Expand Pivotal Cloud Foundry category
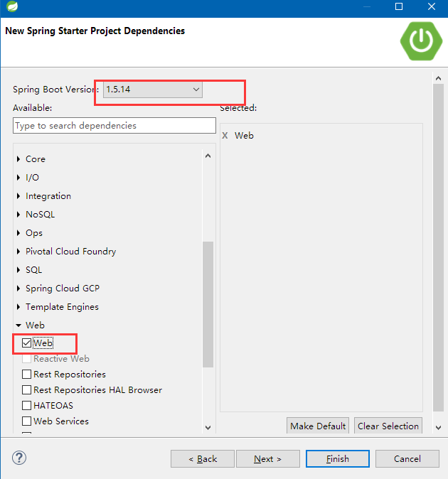Viewport: 448px width, 479px height. pos(18,252)
